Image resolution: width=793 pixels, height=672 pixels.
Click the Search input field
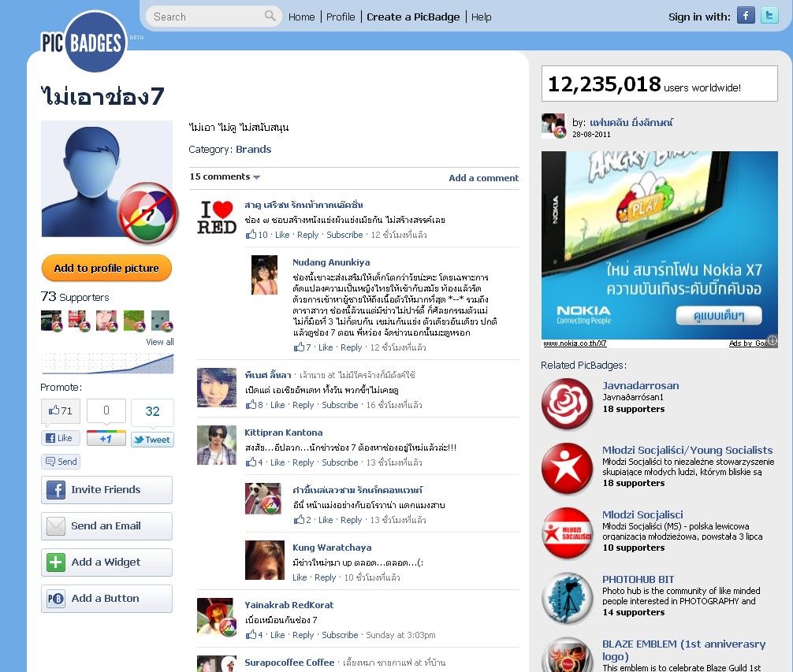(x=213, y=17)
